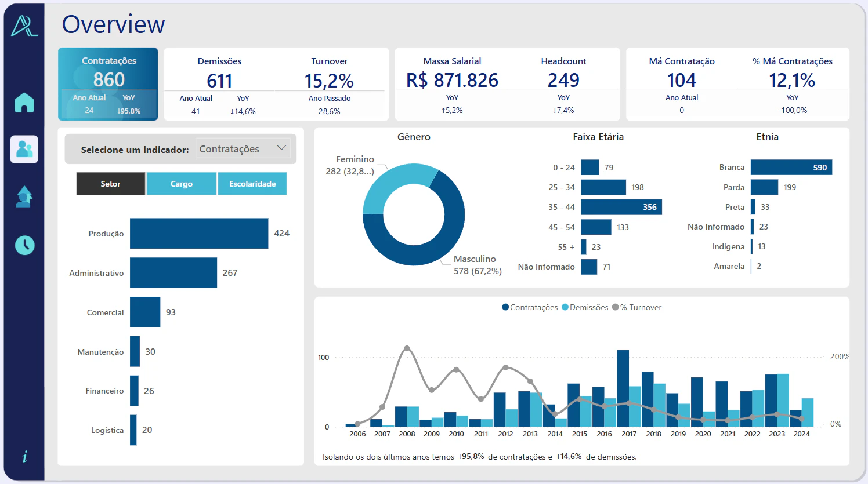Select the 25 - 34 age bar
Screen dimensions: 868x484
pyautogui.click(x=603, y=187)
